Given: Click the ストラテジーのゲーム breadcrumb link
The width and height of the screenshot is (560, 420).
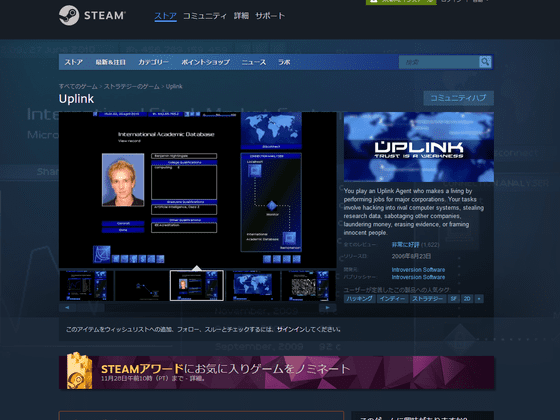Looking at the screenshot, I should (131, 86).
